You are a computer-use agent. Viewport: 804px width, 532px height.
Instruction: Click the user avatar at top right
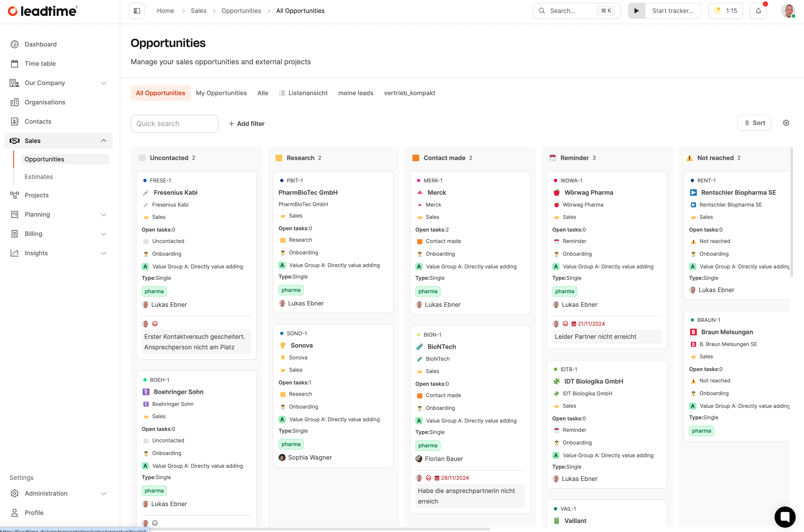tap(788, 11)
